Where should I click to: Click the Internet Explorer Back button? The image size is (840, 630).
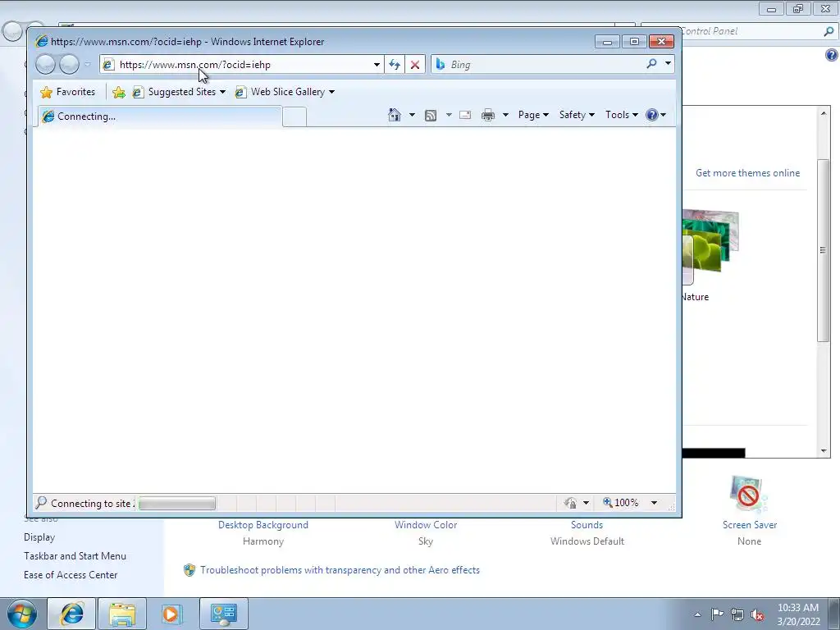pos(45,64)
